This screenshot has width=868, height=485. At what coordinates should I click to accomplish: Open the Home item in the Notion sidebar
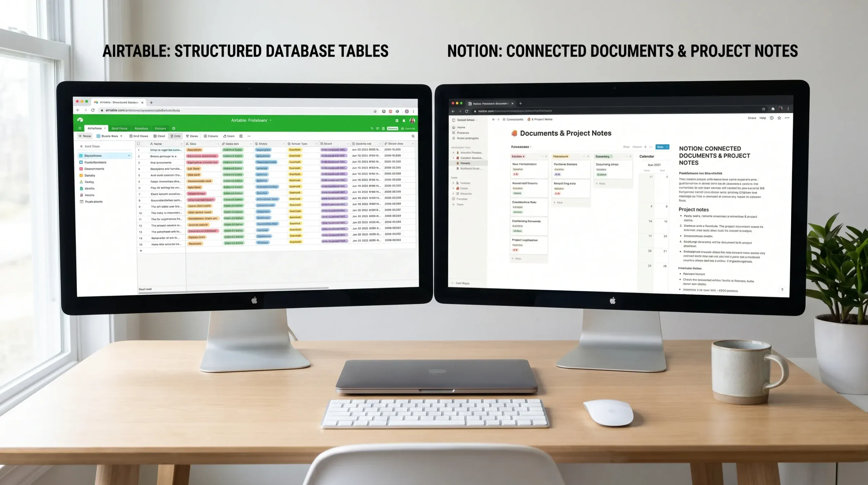[459, 128]
